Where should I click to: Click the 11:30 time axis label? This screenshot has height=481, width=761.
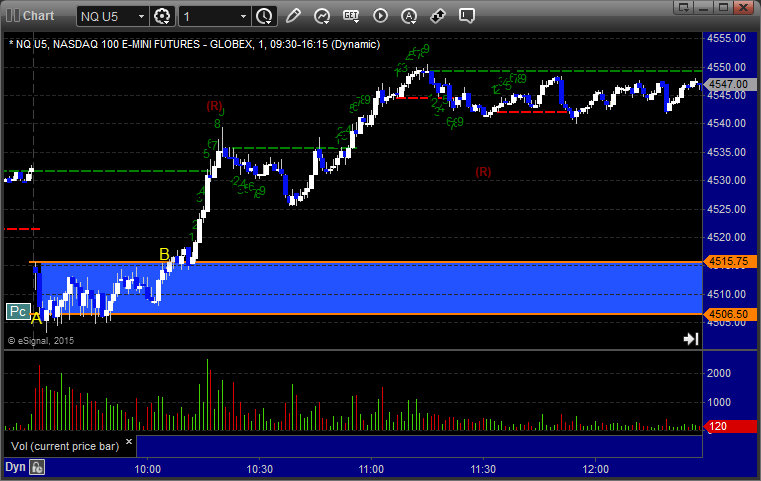pyautogui.click(x=483, y=469)
